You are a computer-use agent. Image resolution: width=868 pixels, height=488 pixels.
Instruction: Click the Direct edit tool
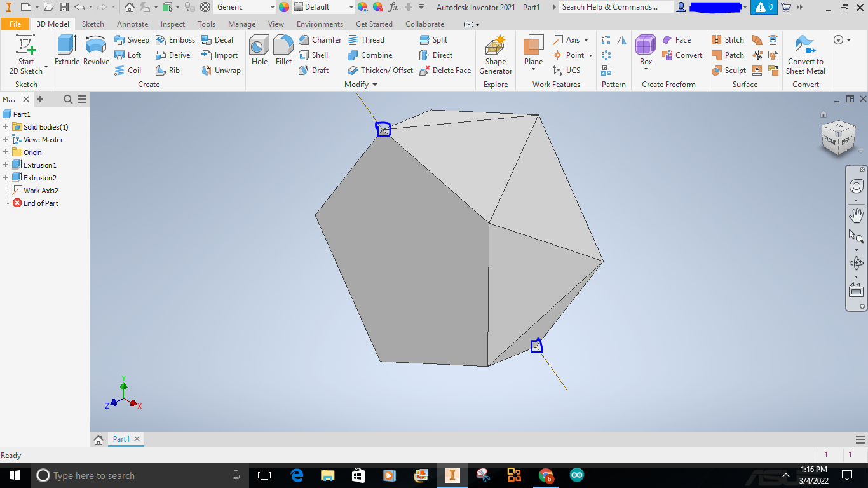point(436,55)
